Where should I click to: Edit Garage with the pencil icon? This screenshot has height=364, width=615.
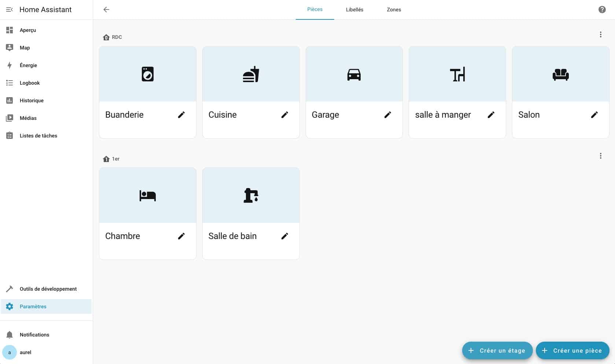coord(388,115)
